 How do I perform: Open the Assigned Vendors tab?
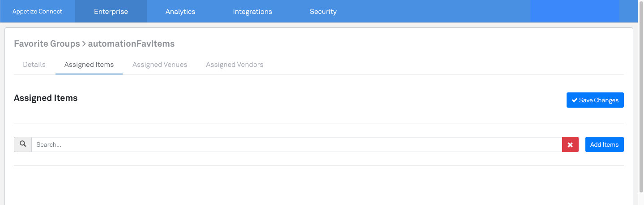coord(235,65)
